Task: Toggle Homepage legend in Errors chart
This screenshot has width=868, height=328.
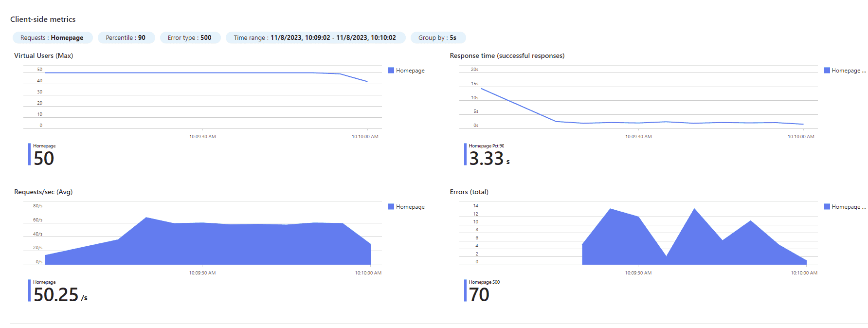Action: coord(845,207)
